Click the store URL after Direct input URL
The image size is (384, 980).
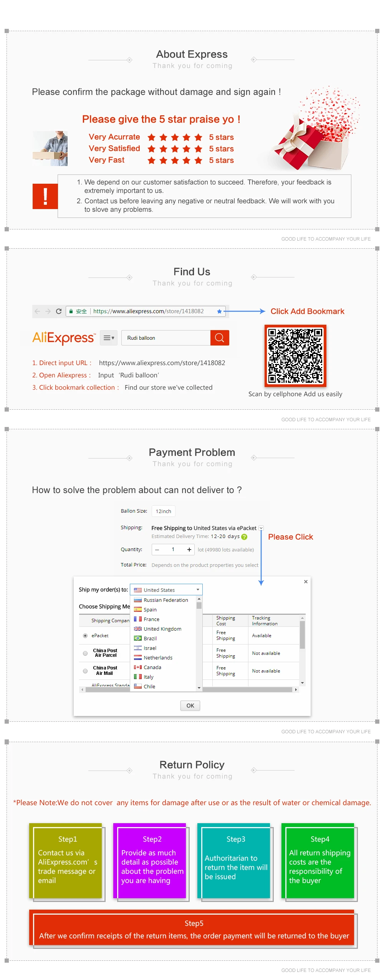[162, 363]
